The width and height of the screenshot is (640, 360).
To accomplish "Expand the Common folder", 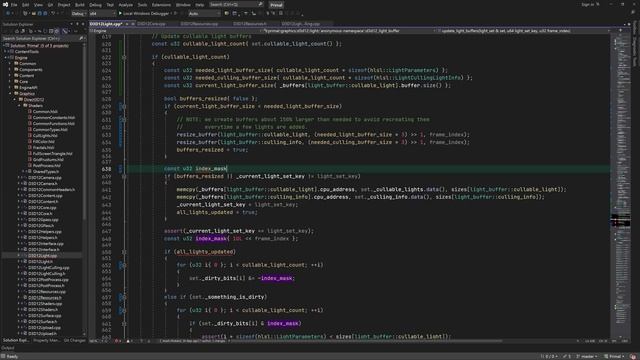I will point(10,64).
